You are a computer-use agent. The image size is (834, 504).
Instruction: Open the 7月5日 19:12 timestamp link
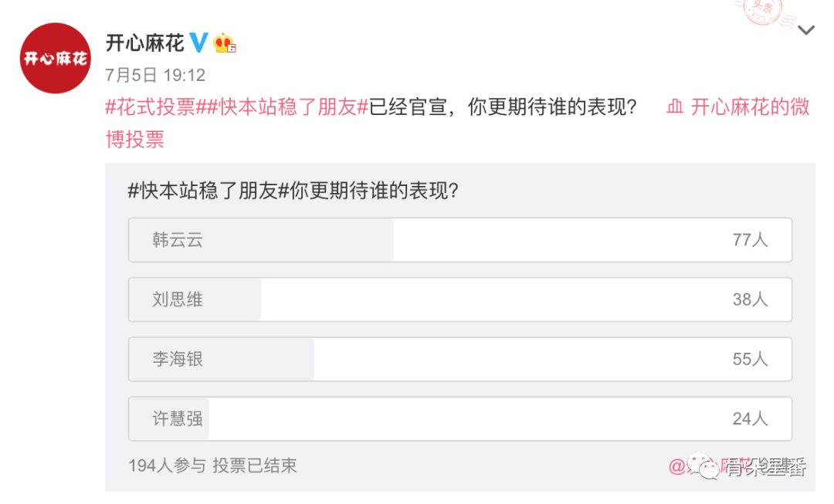point(154,75)
